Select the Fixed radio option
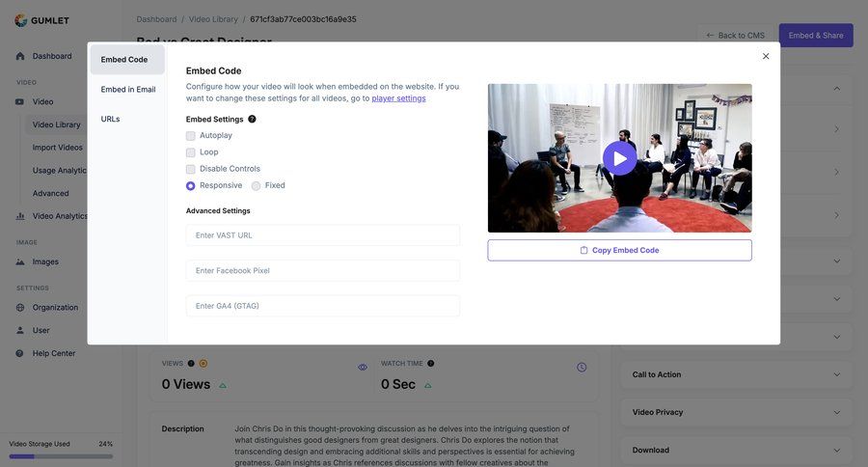The width and height of the screenshot is (868, 467). (257, 186)
